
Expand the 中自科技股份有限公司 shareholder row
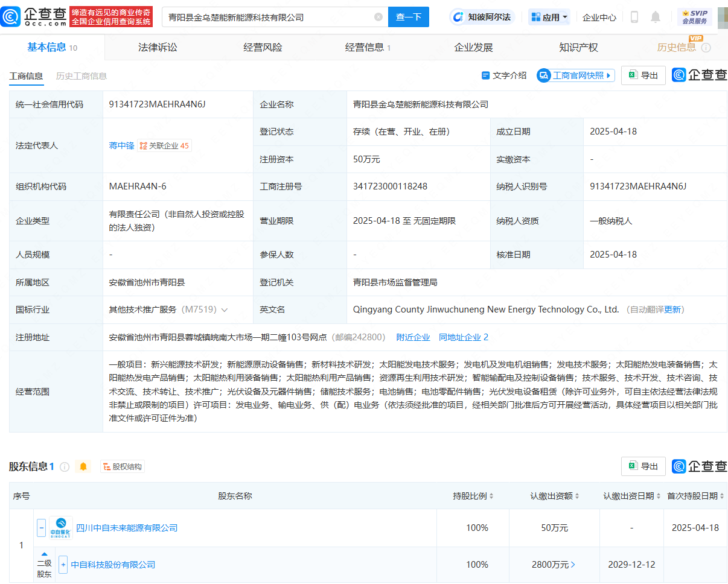(63, 565)
